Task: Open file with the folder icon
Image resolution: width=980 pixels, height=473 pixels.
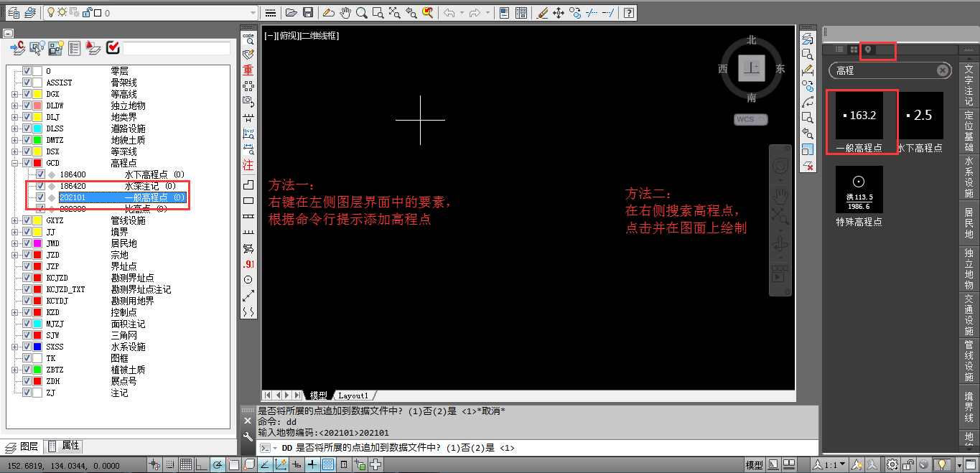Action: pos(291,13)
